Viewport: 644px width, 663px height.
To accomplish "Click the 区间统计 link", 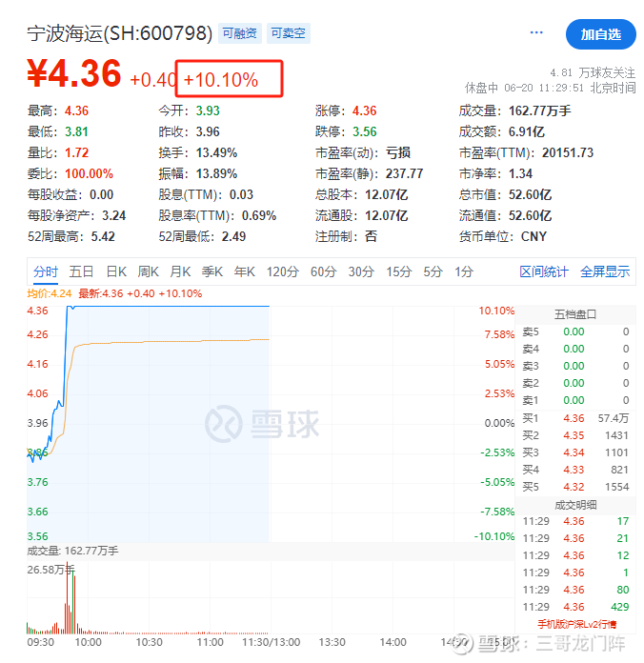I will 544,271.
